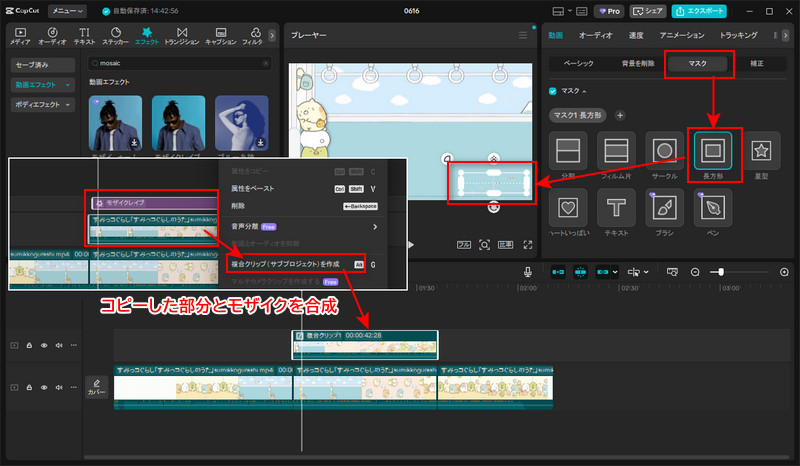Switch to the アニメーション tab
This screenshot has width=800, height=466.
pyautogui.click(x=682, y=35)
